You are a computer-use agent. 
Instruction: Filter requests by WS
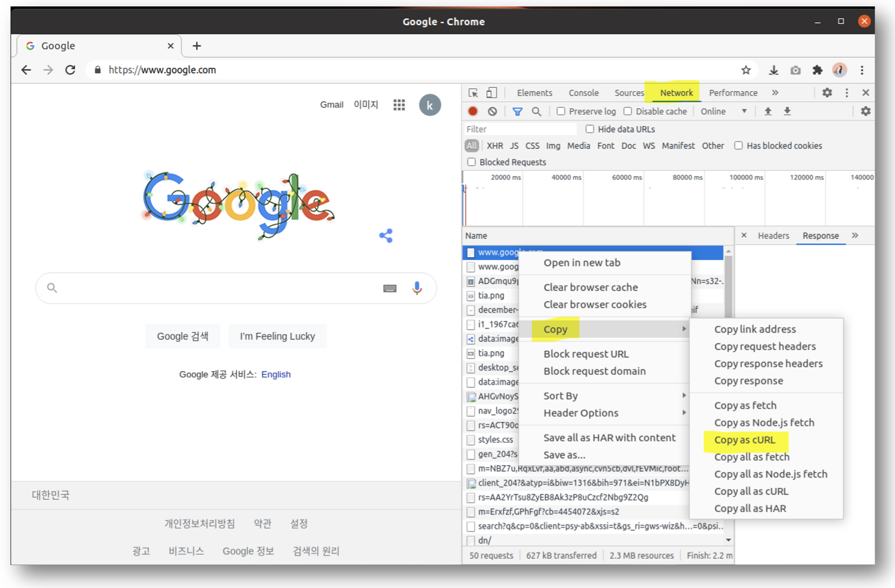(x=649, y=146)
